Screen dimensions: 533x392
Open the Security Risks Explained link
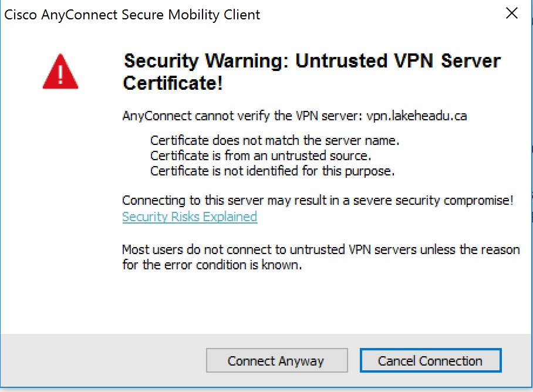coord(190,217)
